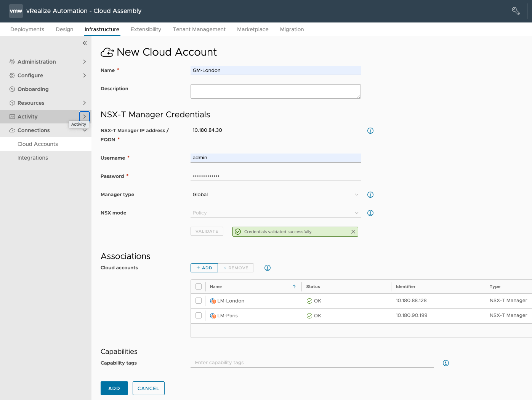532x400 pixels.
Task: Expand the Resources sidebar section
Action: coord(84,103)
